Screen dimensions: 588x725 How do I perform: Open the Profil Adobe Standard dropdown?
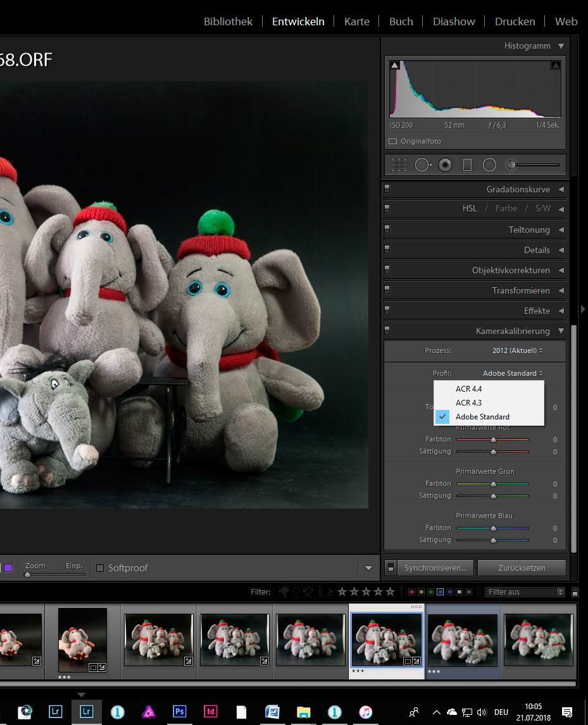[513, 373]
